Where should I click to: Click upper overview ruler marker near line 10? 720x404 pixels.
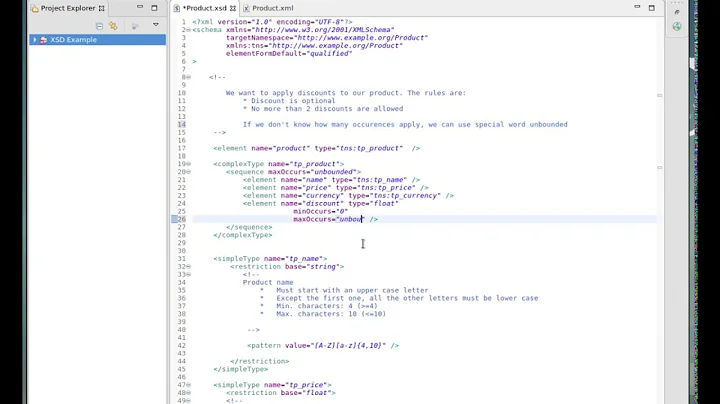tap(659, 95)
